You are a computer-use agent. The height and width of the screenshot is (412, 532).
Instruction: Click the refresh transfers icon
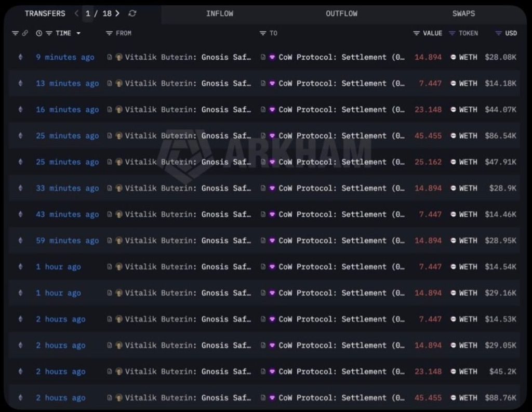132,14
